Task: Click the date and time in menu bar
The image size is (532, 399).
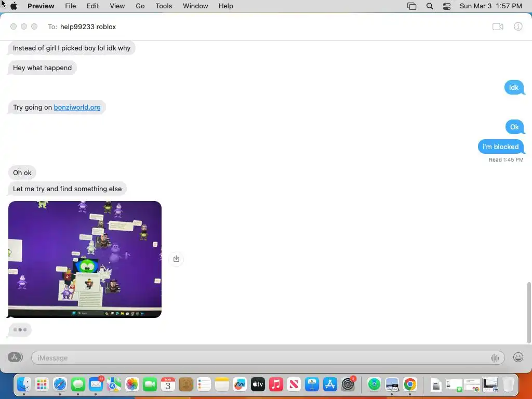Action: point(490,6)
